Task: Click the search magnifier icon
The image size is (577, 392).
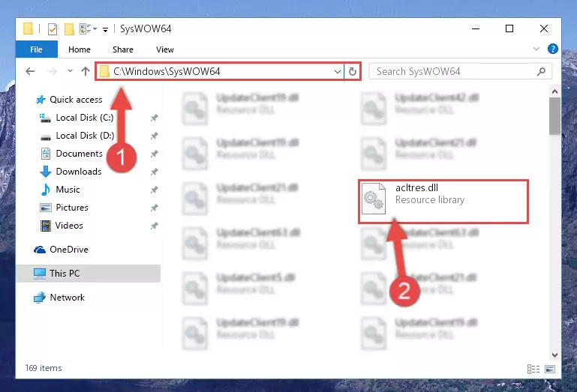Action: [541, 71]
